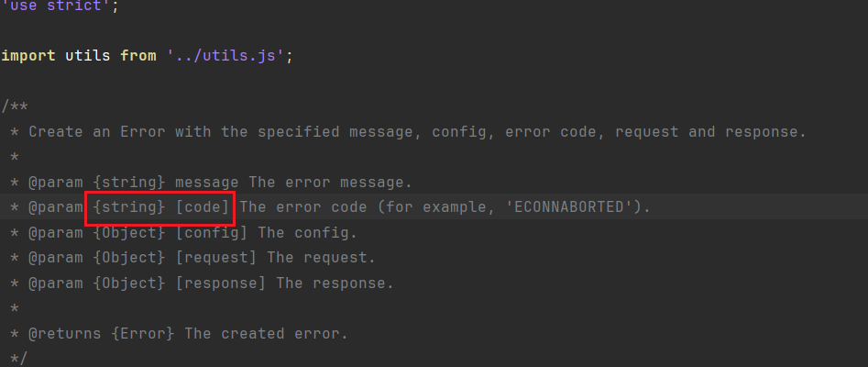This screenshot has width=868, height=367.
Task: Click the from keyword
Action: pyautogui.click(x=138, y=56)
